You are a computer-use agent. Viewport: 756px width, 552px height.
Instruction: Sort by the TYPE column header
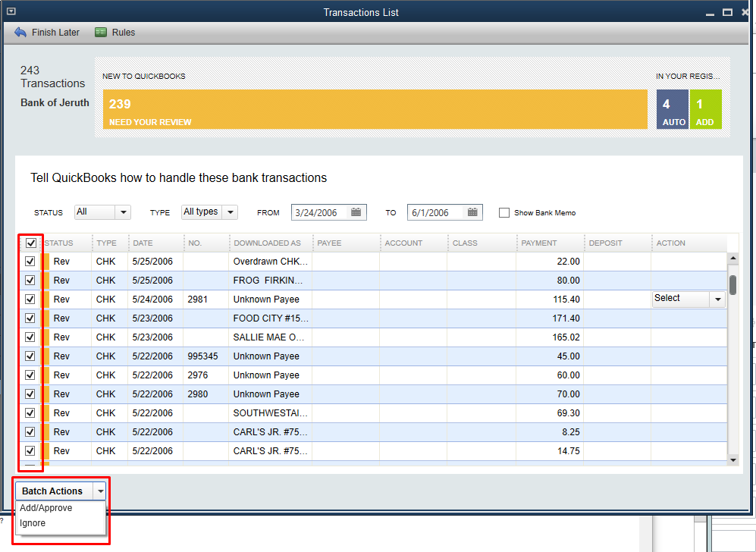point(107,243)
